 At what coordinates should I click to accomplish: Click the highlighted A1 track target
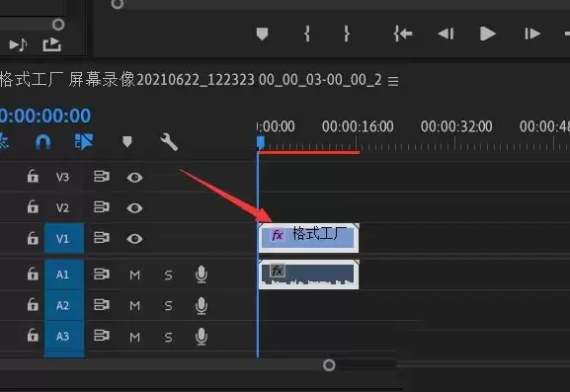64,274
